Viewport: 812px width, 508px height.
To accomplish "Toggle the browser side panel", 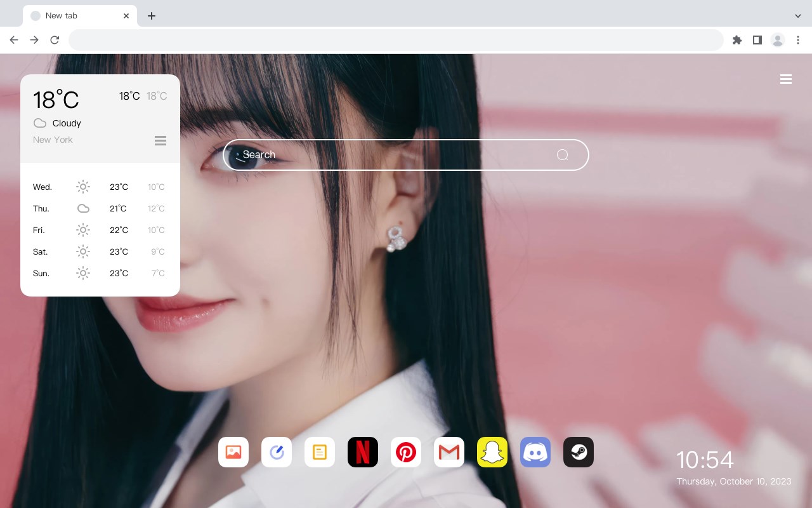I will click(x=757, y=40).
